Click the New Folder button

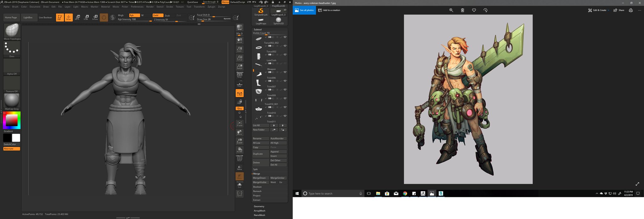(x=260, y=130)
